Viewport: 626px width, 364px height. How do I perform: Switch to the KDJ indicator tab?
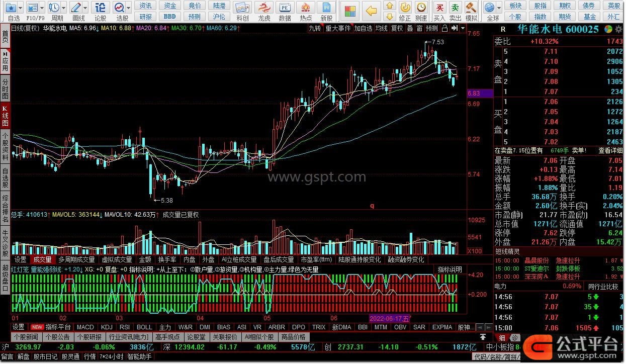[x=107, y=327]
